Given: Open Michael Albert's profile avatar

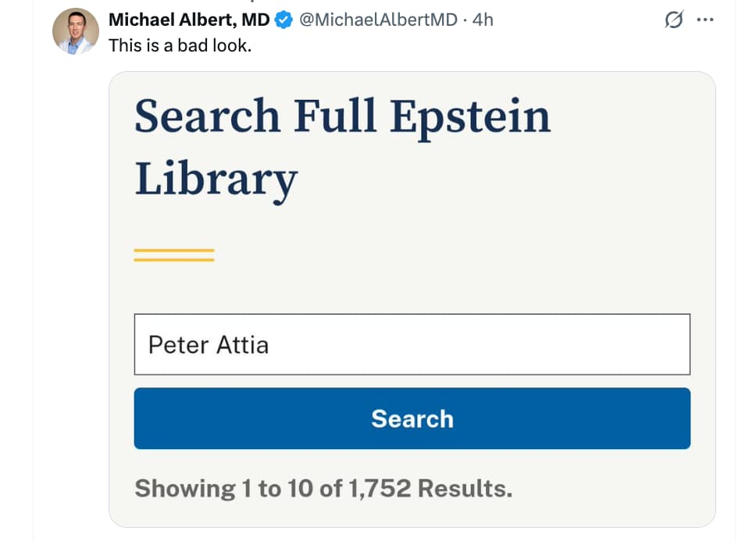Looking at the screenshot, I should (x=77, y=31).
